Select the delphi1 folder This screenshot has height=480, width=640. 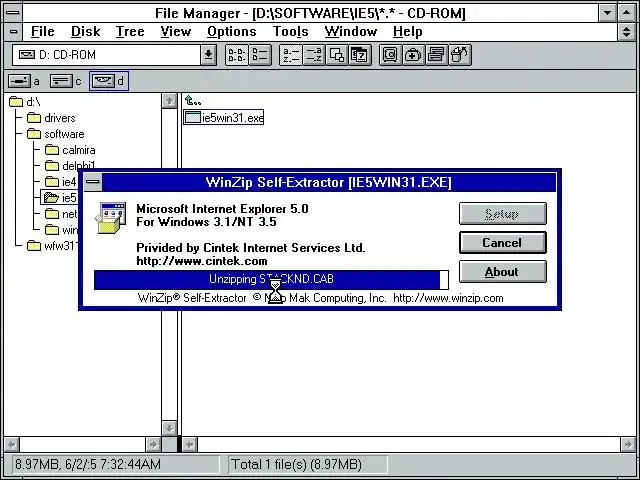click(70, 166)
